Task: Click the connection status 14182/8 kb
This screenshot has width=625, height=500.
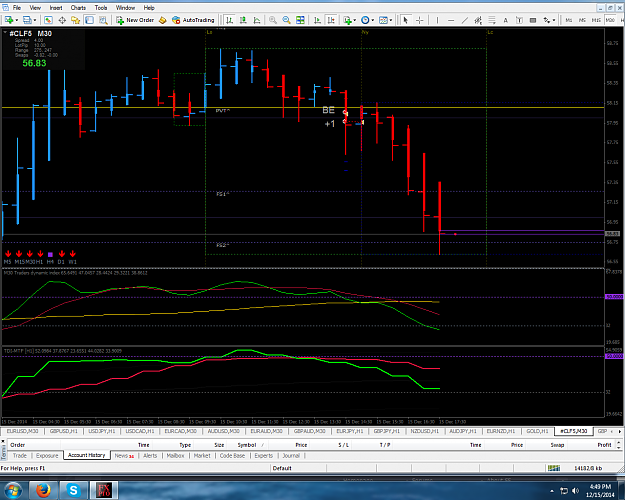Action: click(588, 468)
